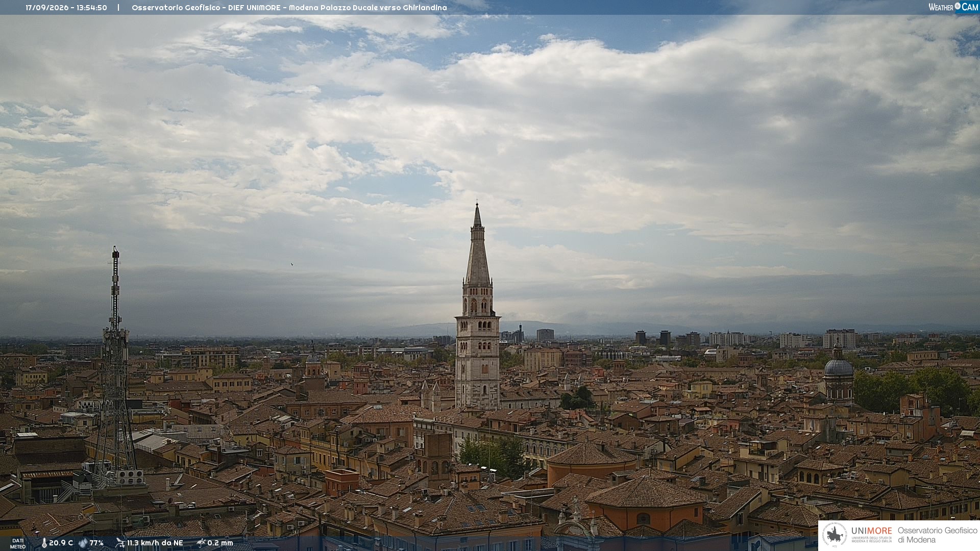This screenshot has width=980, height=551.
Task: Click the grey church dome at right
Action: [838, 366]
